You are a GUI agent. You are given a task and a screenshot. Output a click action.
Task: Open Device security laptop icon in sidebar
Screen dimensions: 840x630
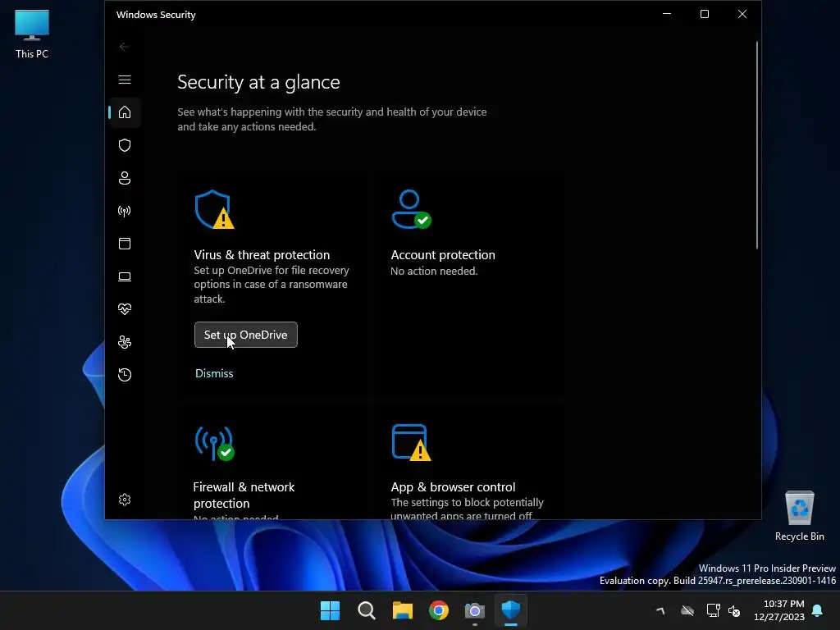(x=125, y=276)
